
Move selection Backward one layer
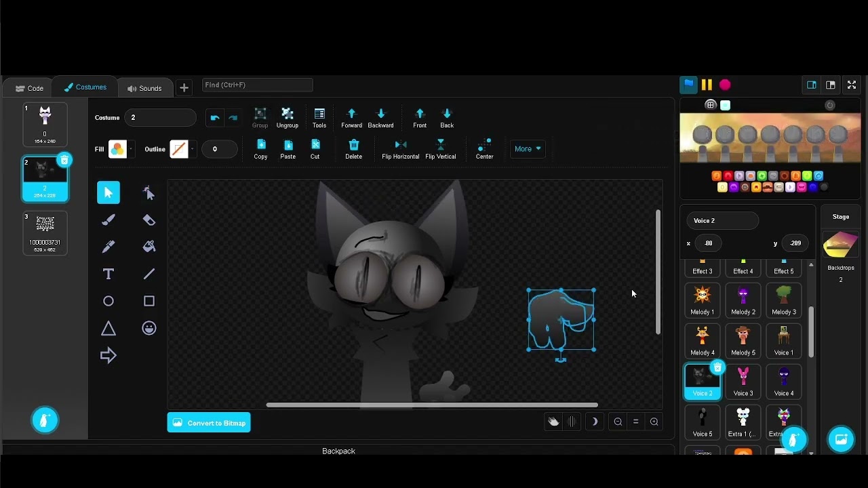(x=380, y=118)
